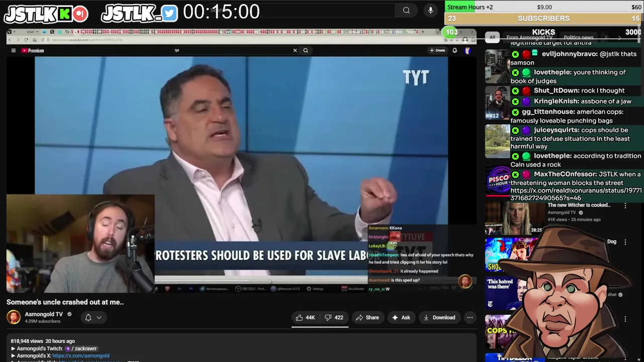Click the Twitter bird icon at top
644x362 pixels.
[170, 14]
